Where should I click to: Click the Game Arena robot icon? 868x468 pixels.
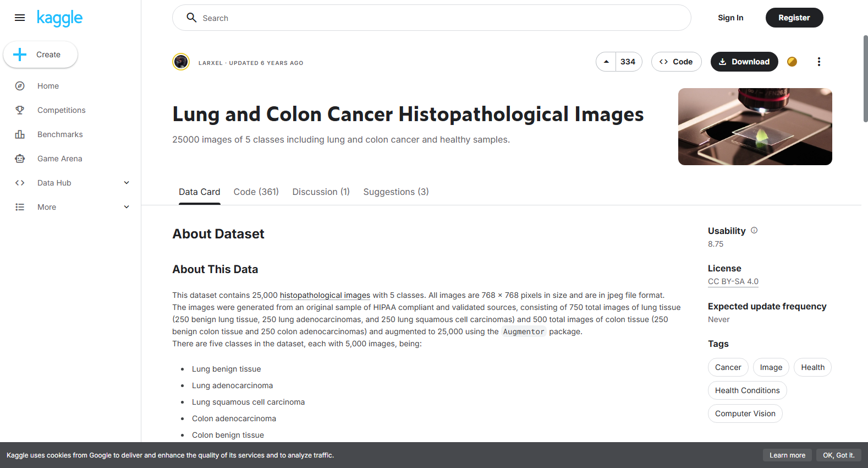coord(20,159)
